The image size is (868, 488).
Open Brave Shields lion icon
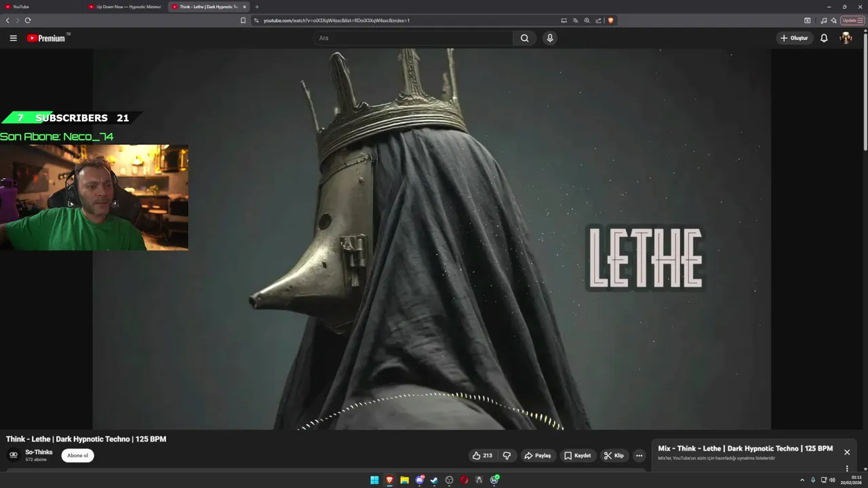pyautogui.click(x=610, y=20)
